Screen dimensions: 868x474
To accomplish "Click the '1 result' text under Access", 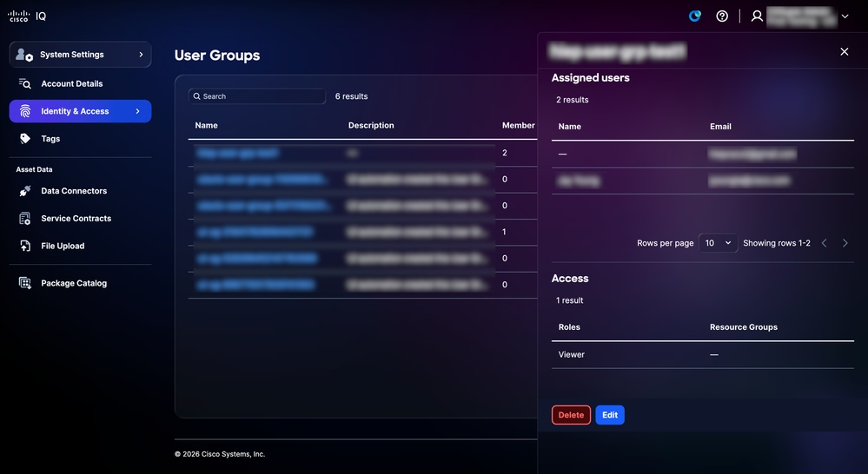I will [570, 300].
